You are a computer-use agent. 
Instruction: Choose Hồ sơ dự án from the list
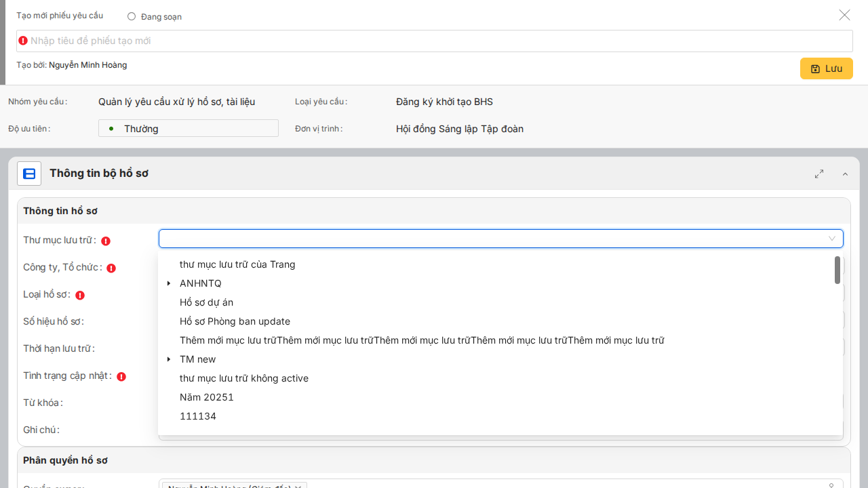pos(206,302)
